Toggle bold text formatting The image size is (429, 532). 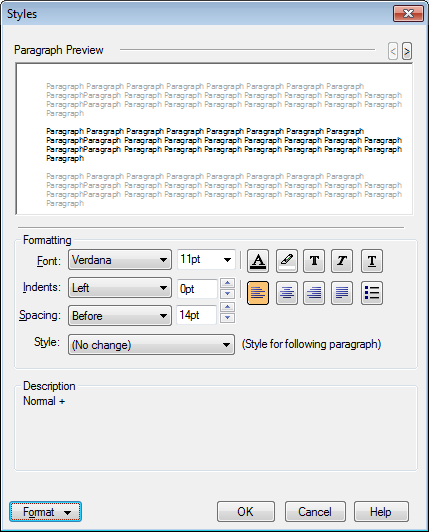point(314,261)
